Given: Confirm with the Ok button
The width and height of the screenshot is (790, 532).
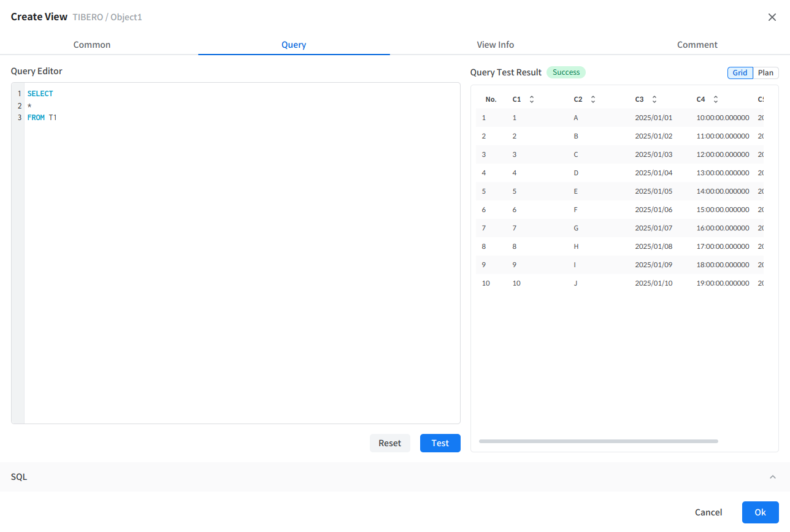Looking at the screenshot, I should coord(760,512).
